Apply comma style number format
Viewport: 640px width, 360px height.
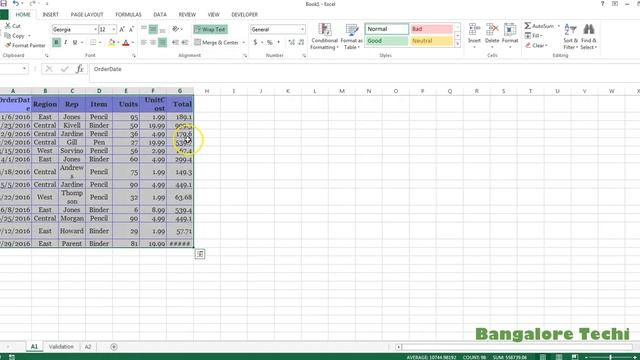pyautogui.click(x=279, y=42)
